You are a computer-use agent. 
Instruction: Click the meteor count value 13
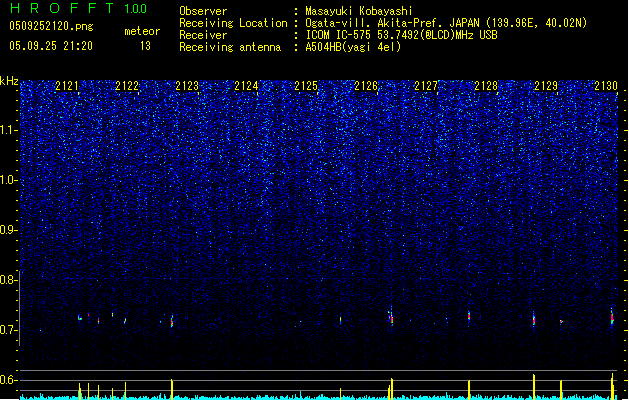(x=145, y=46)
